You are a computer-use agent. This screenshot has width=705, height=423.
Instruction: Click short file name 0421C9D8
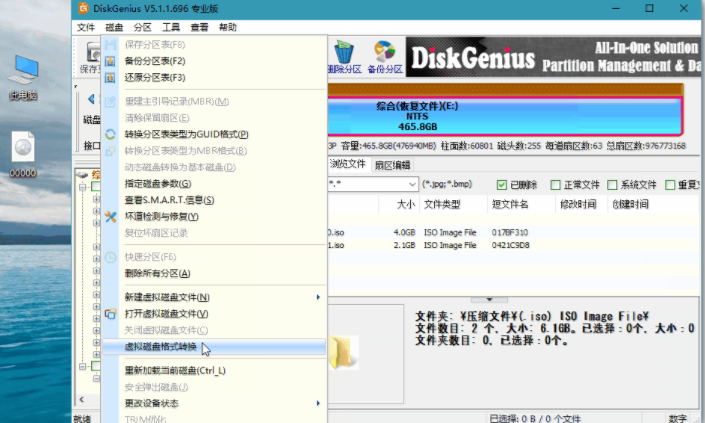[510, 245]
